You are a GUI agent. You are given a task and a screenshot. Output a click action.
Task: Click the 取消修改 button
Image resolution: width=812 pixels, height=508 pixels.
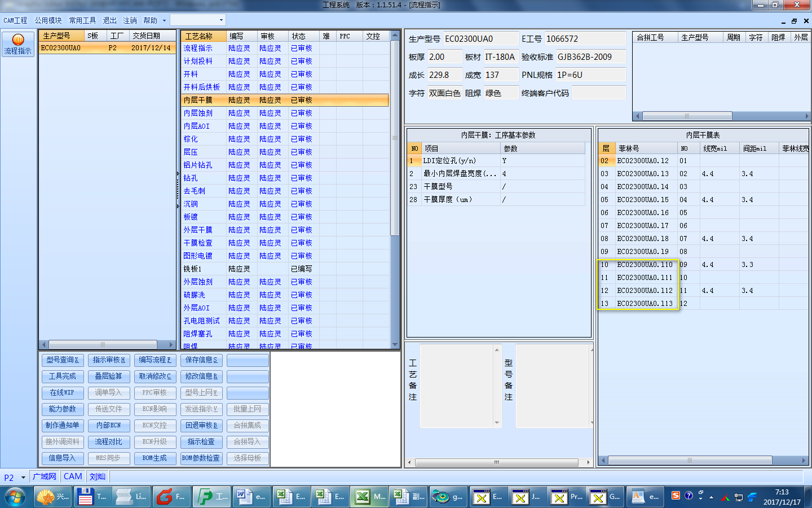[155, 376]
